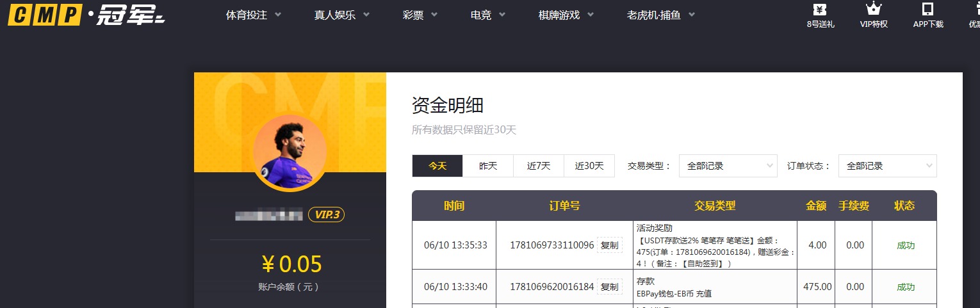The image size is (980, 308).
Task: Click the timestamp 06/10 13:35:33
Action: 455,245
